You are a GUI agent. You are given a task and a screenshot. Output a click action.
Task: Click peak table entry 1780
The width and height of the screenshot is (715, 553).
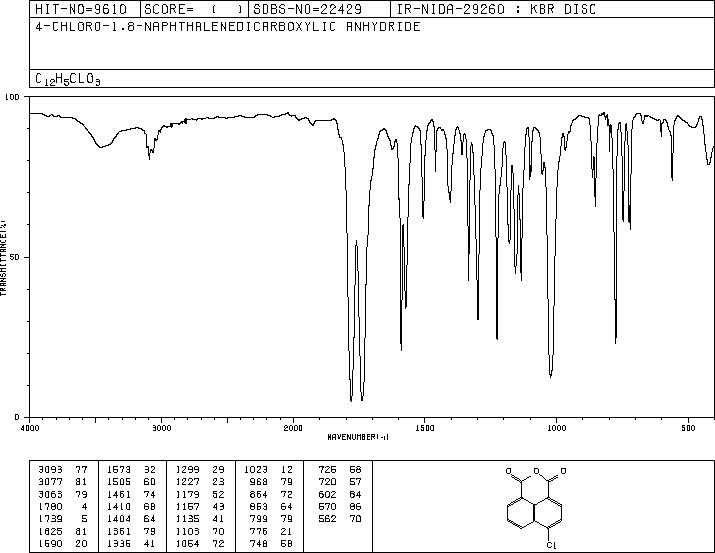(x=51, y=506)
